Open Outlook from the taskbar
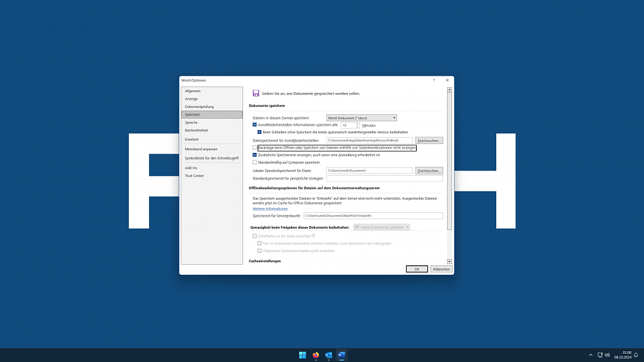 328,355
